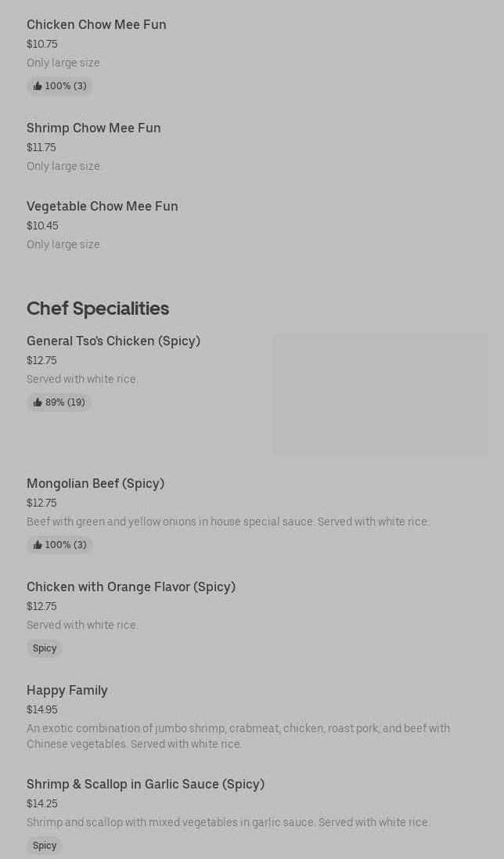Click Spicy tag under Shrimp & Scallop
This screenshot has height=859, width=504.
[45, 846]
